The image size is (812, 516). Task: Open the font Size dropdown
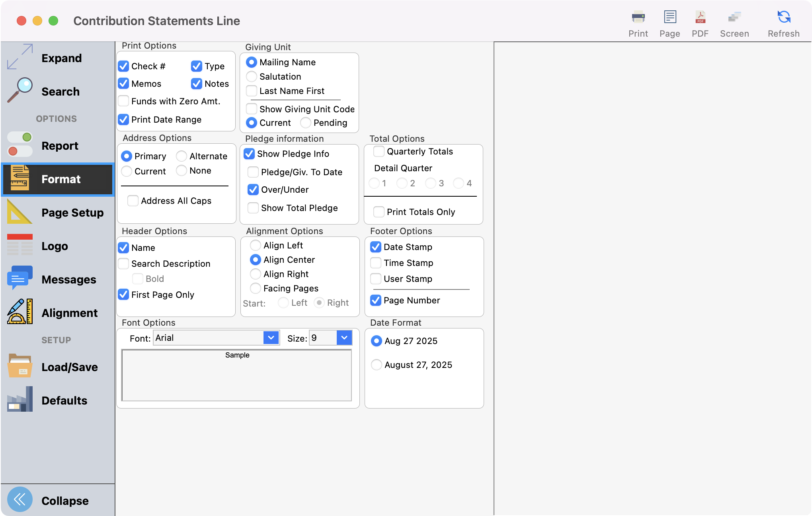pyautogui.click(x=344, y=338)
